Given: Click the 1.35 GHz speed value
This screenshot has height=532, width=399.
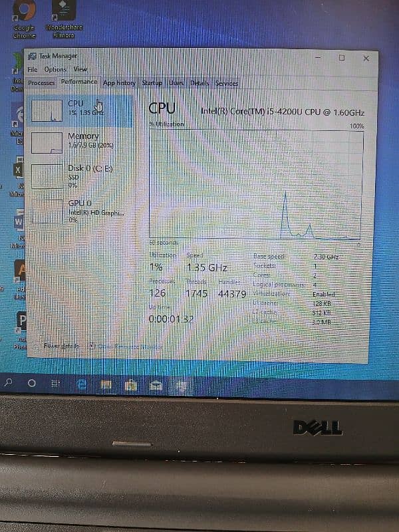Looking at the screenshot, I should point(207,268).
